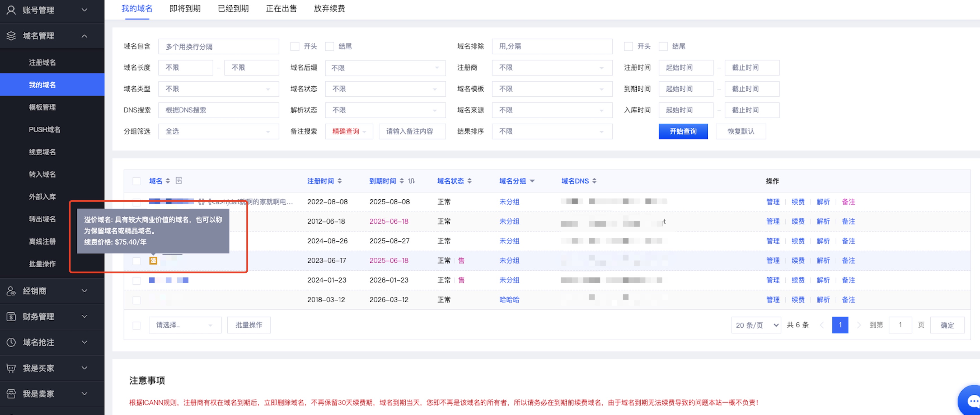
Task: Open 域名模板 dropdown
Action: click(x=551, y=89)
